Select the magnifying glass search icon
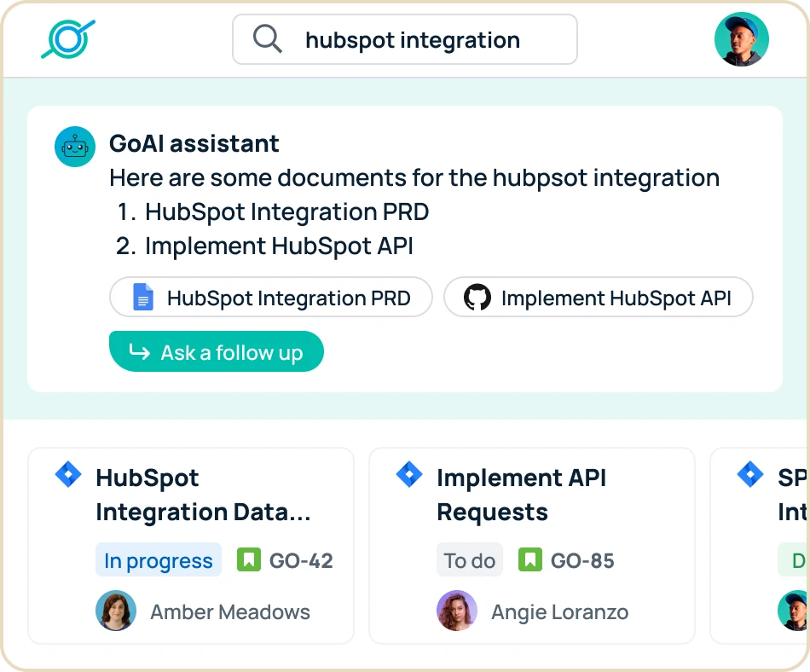The height and width of the screenshot is (672, 810). point(265,38)
